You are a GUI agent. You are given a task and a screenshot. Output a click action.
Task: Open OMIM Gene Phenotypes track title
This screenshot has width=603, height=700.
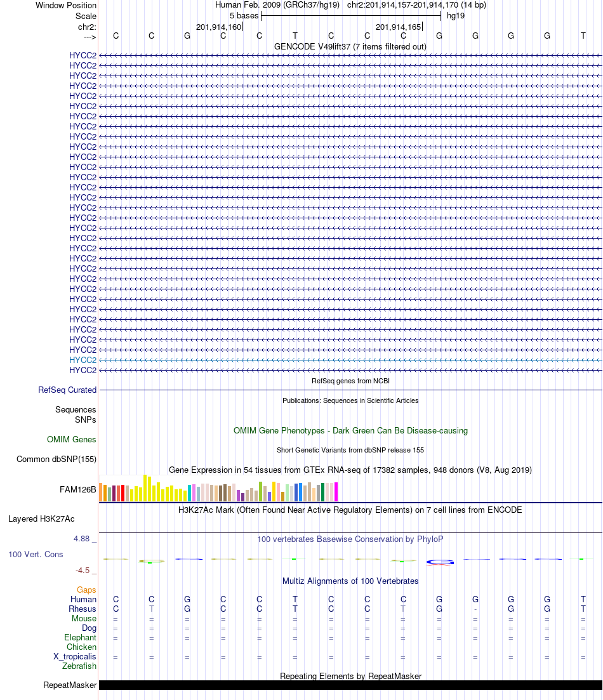[x=350, y=430]
